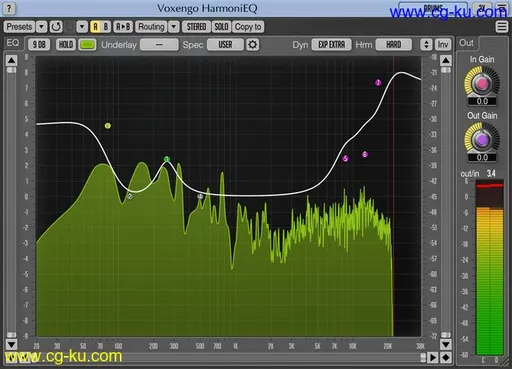The height and width of the screenshot is (369, 512).
Task: Open the Dyn EXP EXTRA selector
Action: [x=331, y=44]
